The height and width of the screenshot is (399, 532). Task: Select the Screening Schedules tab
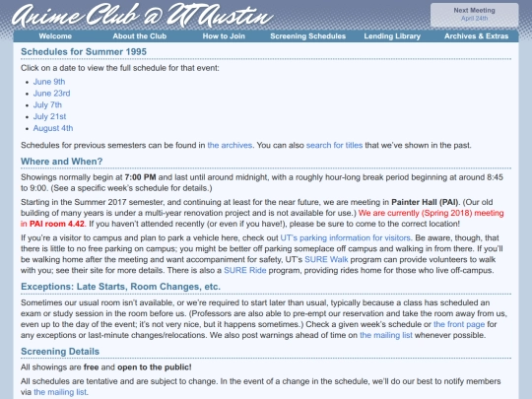point(307,36)
